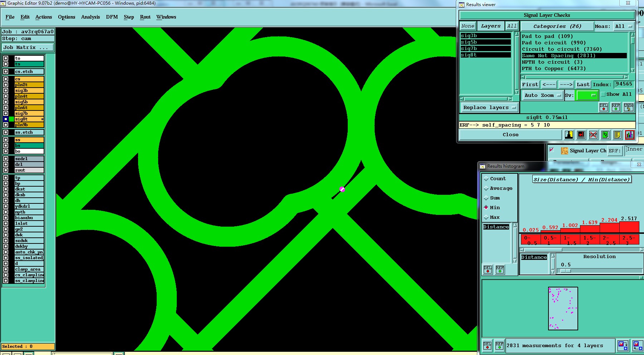Open the Actions menu
This screenshot has width=644, height=355.
[44, 17]
